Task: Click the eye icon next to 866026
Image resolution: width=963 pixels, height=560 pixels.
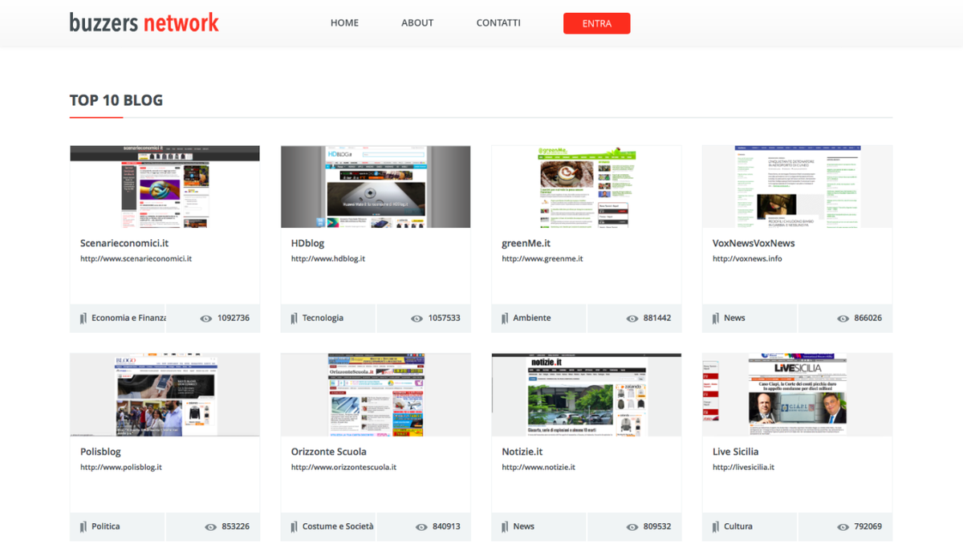Action: click(843, 319)
